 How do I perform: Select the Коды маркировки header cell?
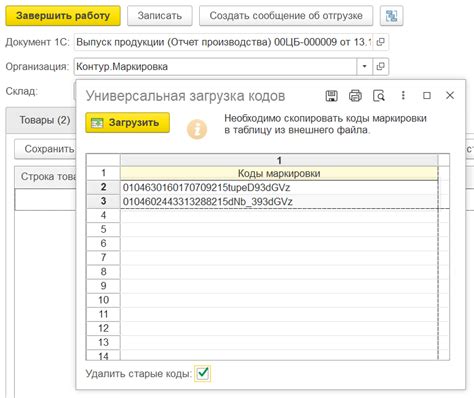pyautogui.click(x=279, y=173)
